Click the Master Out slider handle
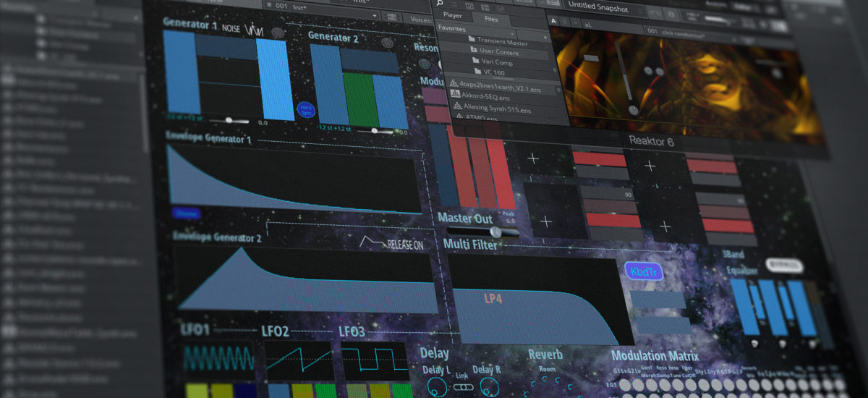 [495, 232]
